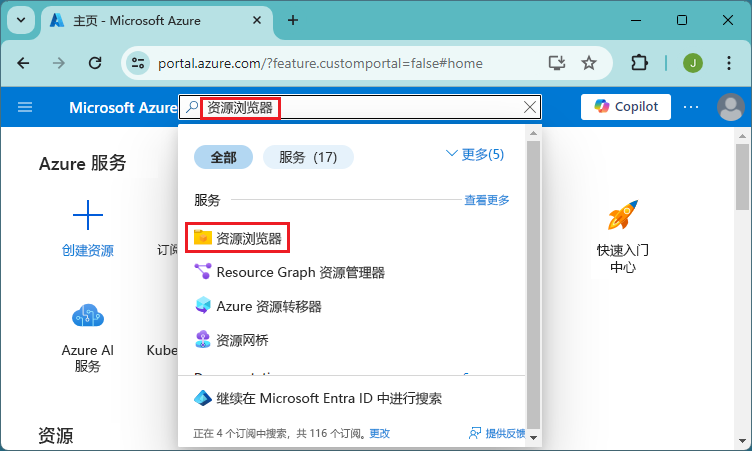Close the Microsoft Azure browser tab
Image resolution: width=752 pixels, height=451 pixels.
[257, 20]
